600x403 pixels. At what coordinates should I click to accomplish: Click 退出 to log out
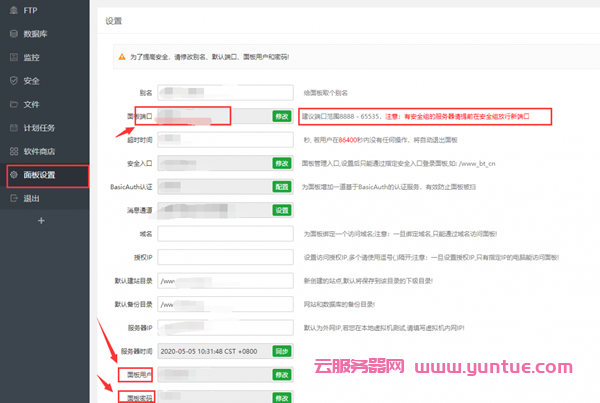coord(45,198)
